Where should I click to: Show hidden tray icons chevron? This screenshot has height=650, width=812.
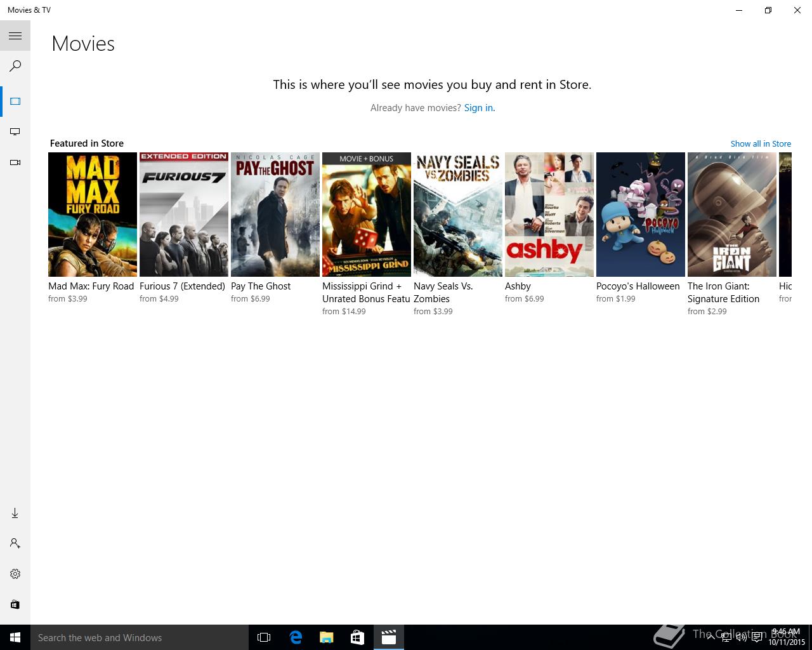tap(710, 637)
